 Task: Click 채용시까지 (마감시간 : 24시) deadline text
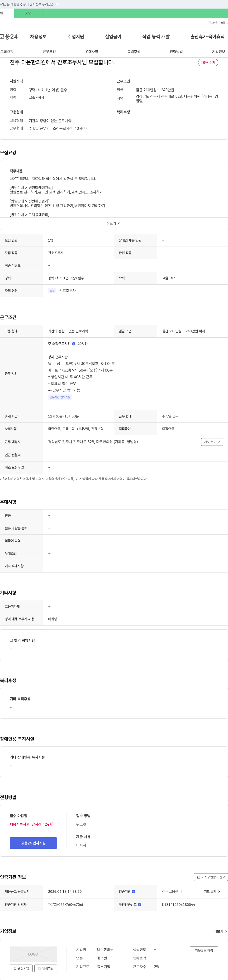coord(32,825)
